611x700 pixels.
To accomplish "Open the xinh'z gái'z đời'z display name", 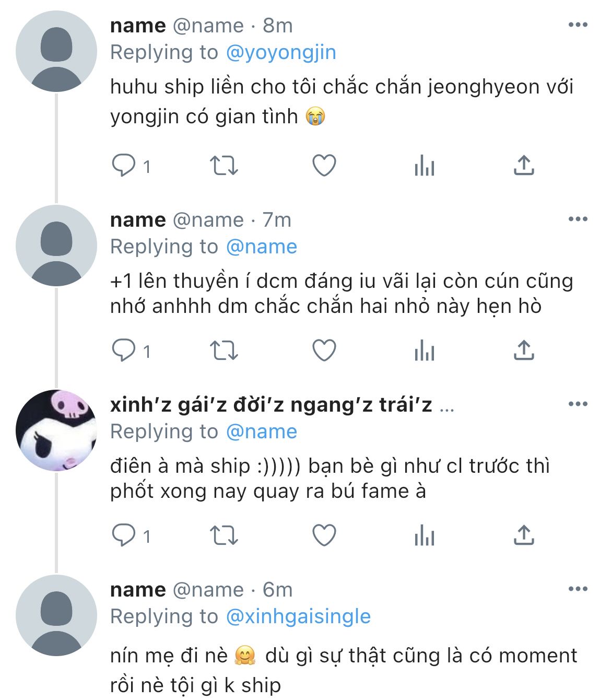I will tap(271, 405).
